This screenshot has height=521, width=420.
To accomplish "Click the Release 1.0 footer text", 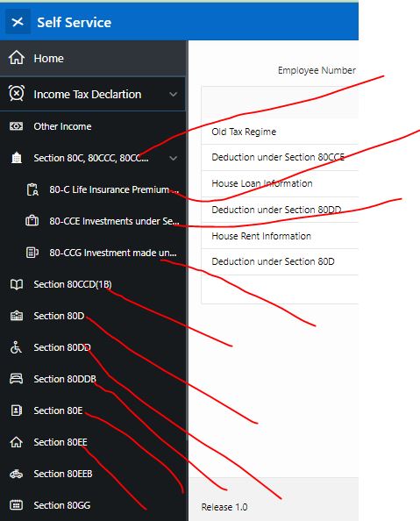I will tap(224, 507).
